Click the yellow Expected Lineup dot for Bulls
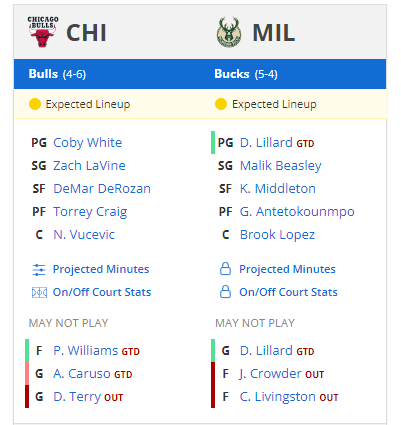 [x=35, y=104]
